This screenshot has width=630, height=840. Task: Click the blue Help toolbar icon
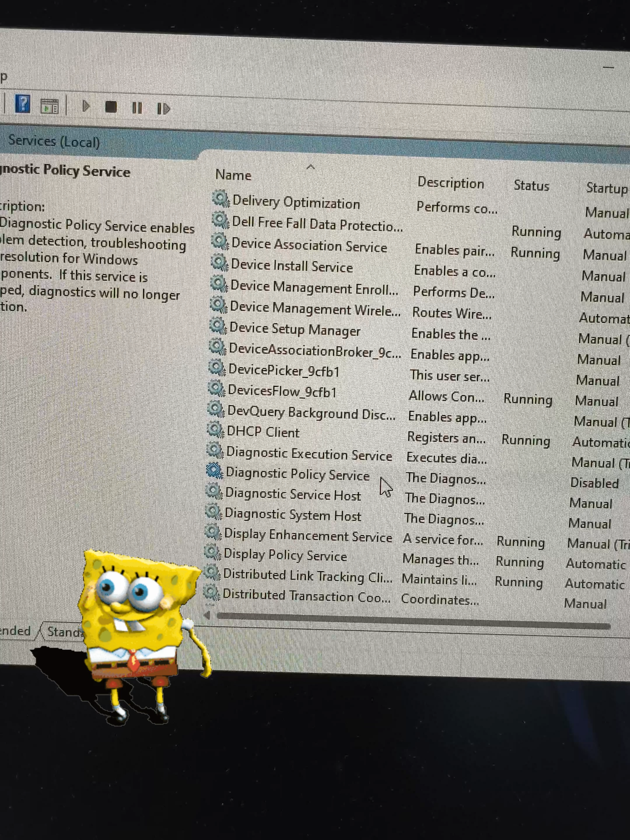point(22,104)
